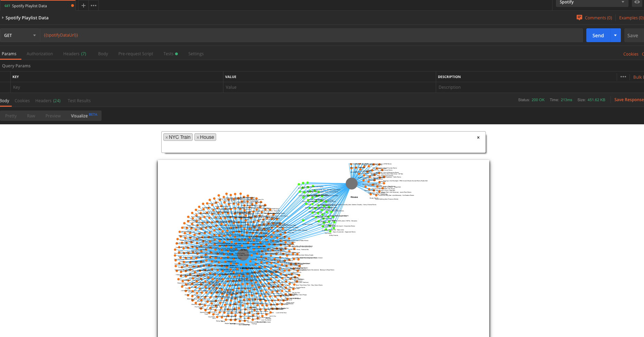Open a new request tab with plus icon
Image resolution: width=644 pixels, height=337 pixels.
[x=83, y=6]
